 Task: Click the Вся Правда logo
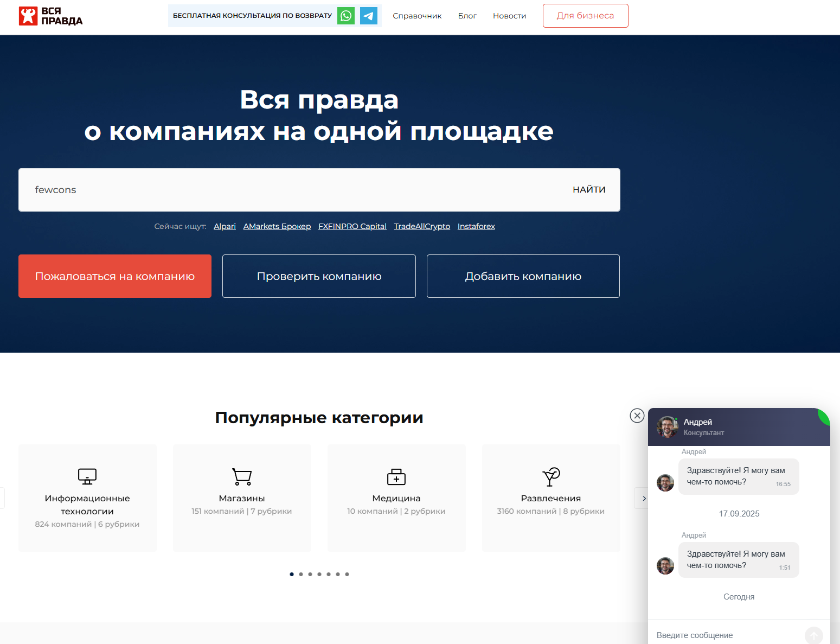point(50,16)
